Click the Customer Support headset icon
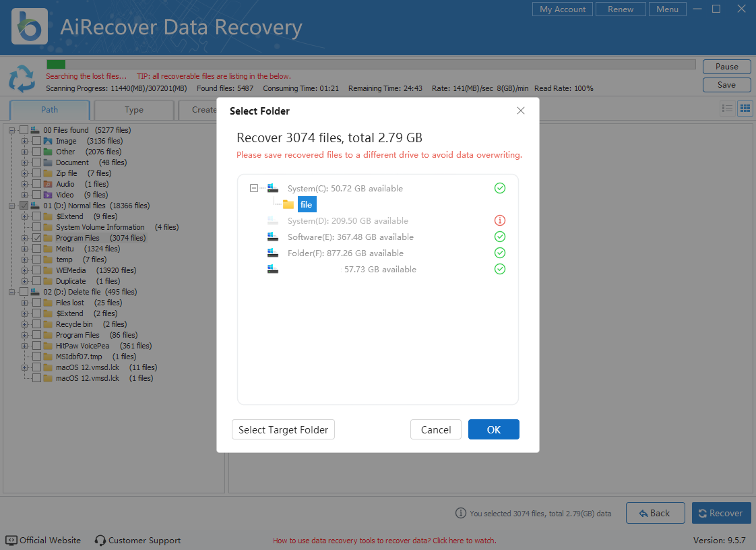 [x=100, y=541]
